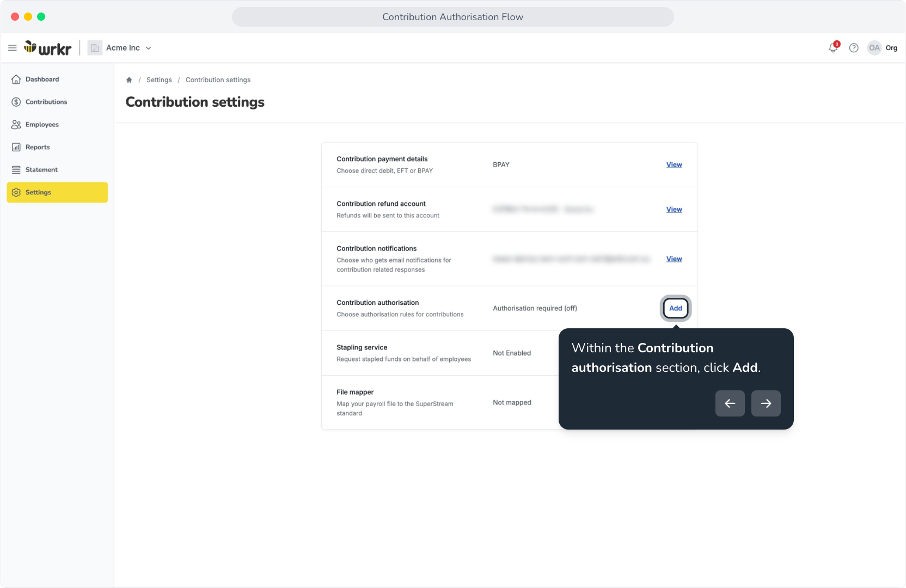Click 'Authorisation required (off)' text
Screen dimensions: 906x588
coord(535,308)
